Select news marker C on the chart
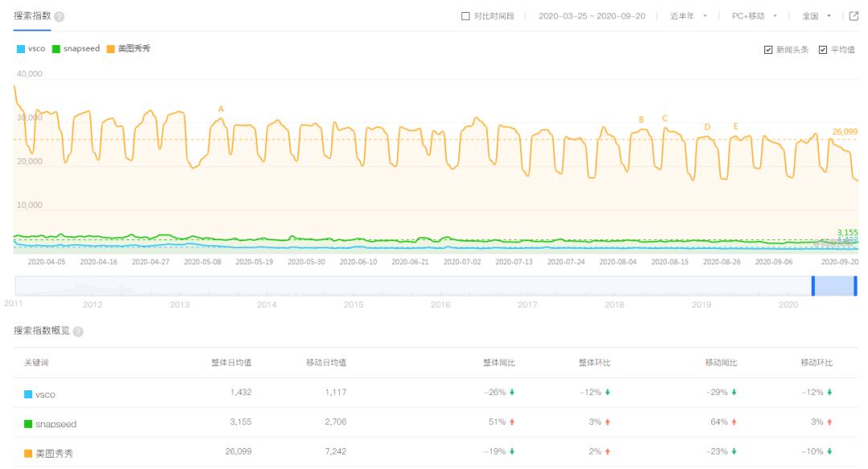Image resolution: width=868 pixels, height=469 pixels. pos(665,119)
